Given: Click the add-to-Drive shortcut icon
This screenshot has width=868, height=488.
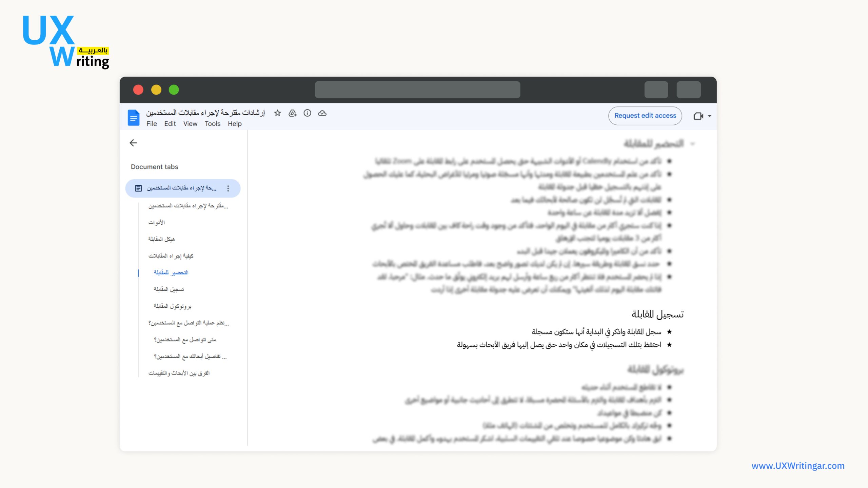Looking at the screenshot, I should point(292,113).
